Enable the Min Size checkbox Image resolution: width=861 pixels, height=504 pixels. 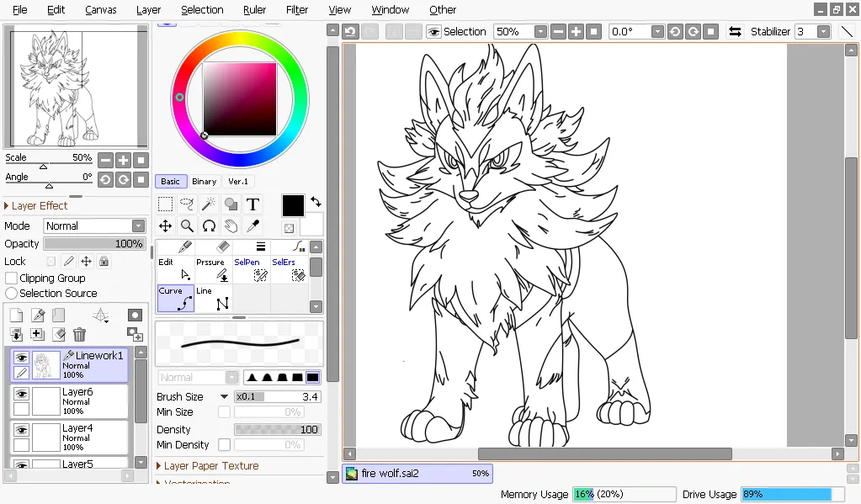[x=224, y=411]
